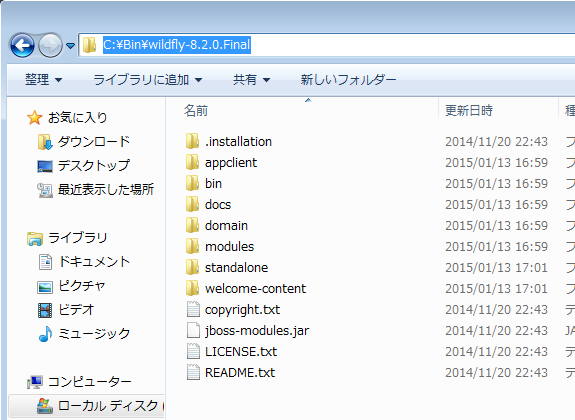575x420 pixels.
Task: Click the domain folder icon
Action: pyautogui.click(x=193, y=225)
